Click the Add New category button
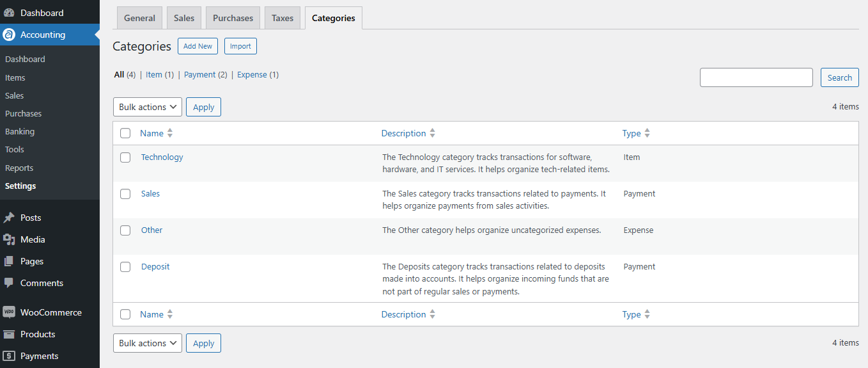Screen dimensions: 868x368 coord(198,46)
